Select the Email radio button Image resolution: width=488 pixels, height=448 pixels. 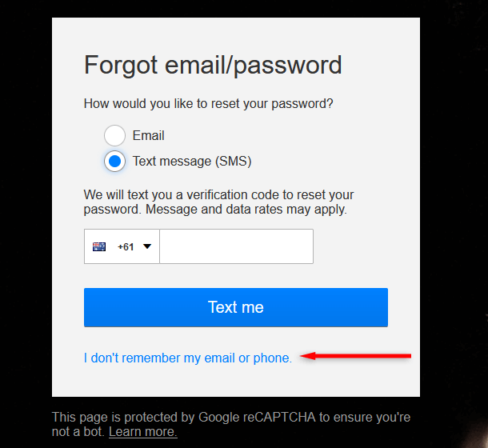pos(115,136)
